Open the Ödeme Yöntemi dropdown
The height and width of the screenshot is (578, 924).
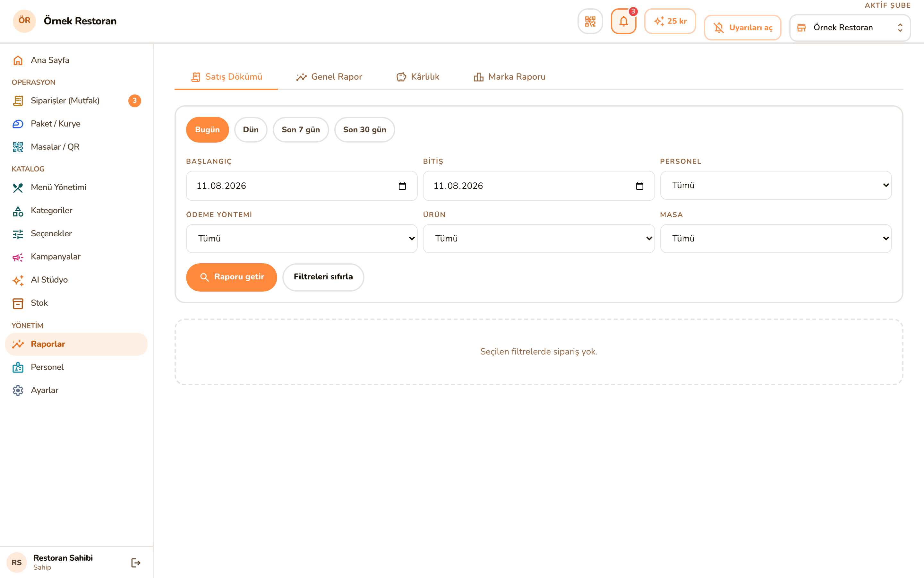point(302,239)
